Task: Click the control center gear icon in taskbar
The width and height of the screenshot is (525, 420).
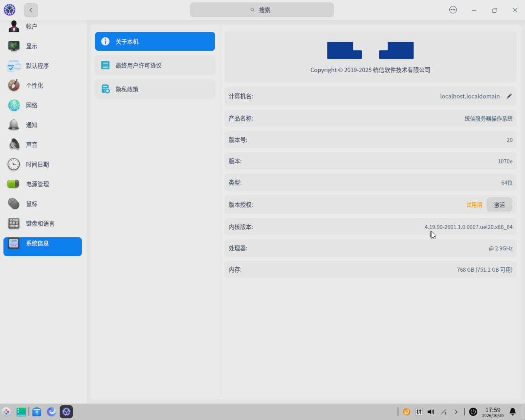Action: coord(66,412)
